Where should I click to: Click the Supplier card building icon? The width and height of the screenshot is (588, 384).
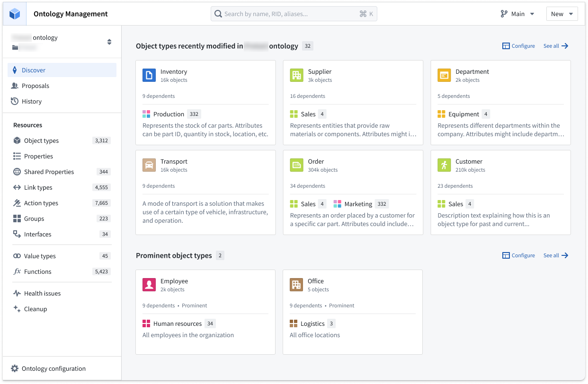tap(296, 75)
